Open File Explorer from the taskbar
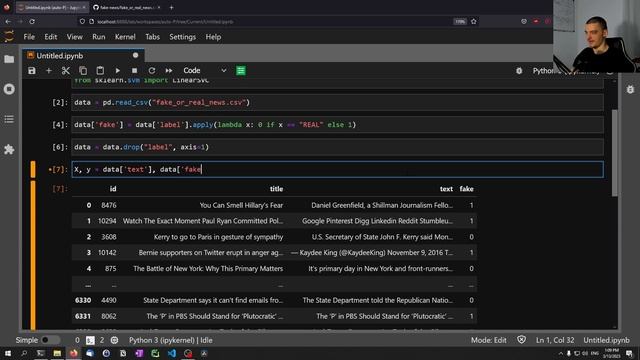This screenshot has height=360, width=640. point(57,353)
